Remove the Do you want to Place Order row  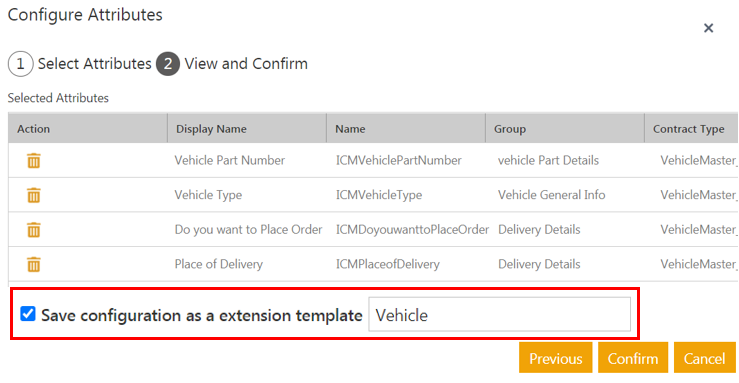coord(33,230)
